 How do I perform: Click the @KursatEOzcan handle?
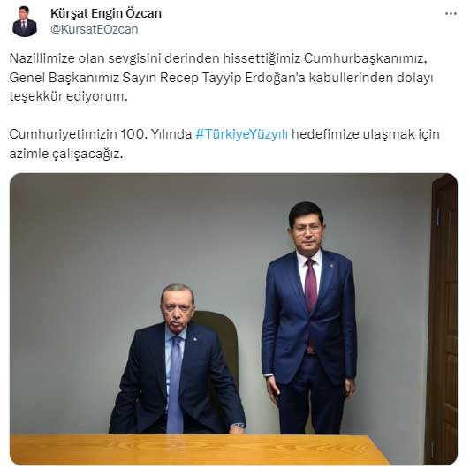coord(95,29)
